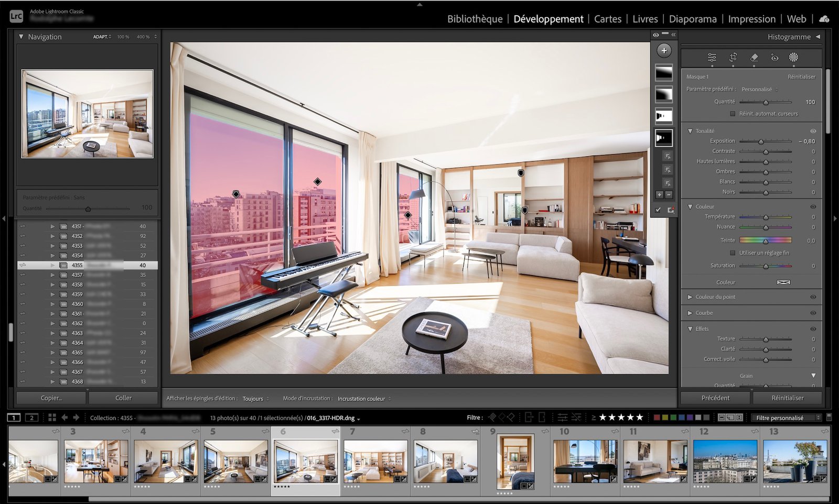Image resolution: width=839 pixels, height=504 pixels.
Task: Adjust the Exposition slider handle
Action: point(761,141)
